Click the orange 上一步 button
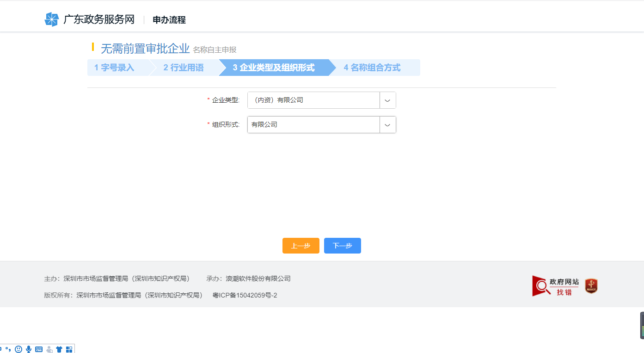Image resolution: width=644 pixels, height=353 pixels. pyautogui.click(x=301, y=245)
